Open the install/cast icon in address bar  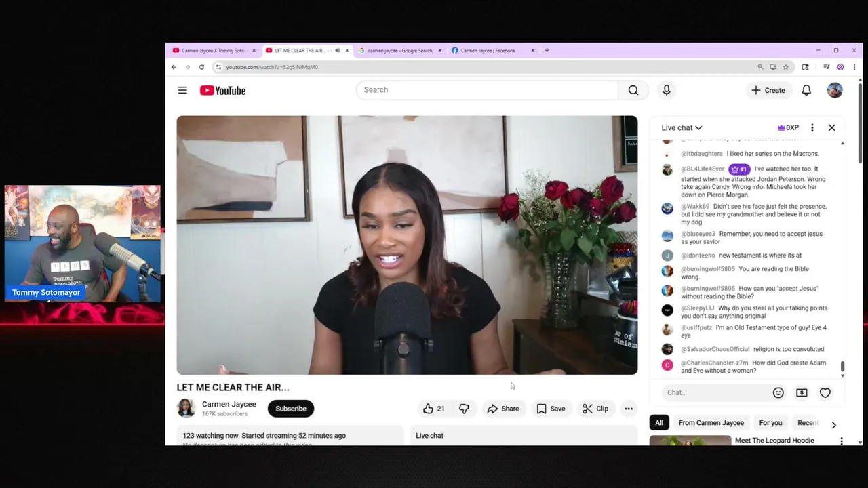[x=773, y=67]
